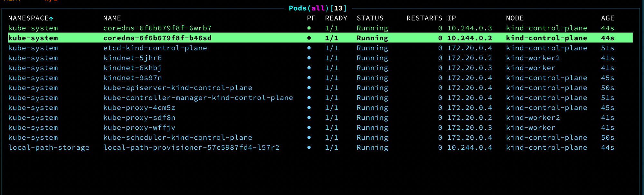644x195 pixels.
Task: Click the Pods(all)[13] title
Action: (318, 8)
